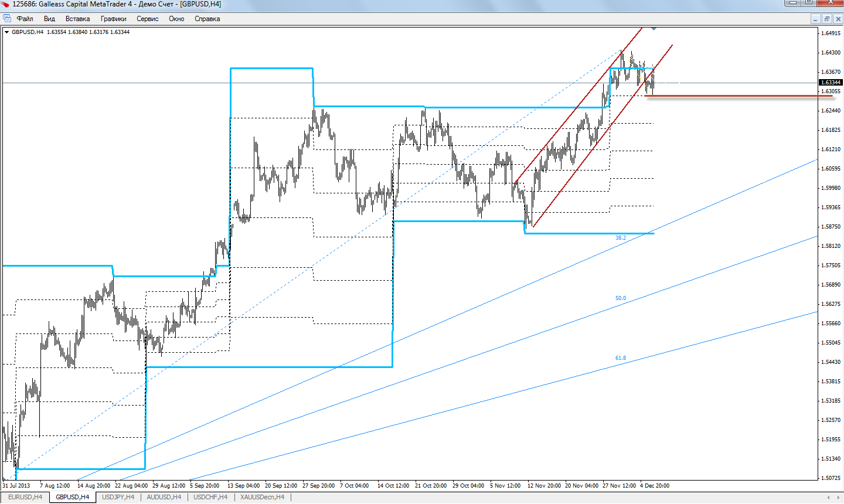The image size is (844, 504).
Task: Switch to the XAUUSDecn,H4 chart tab
Action: coord(262,497)
